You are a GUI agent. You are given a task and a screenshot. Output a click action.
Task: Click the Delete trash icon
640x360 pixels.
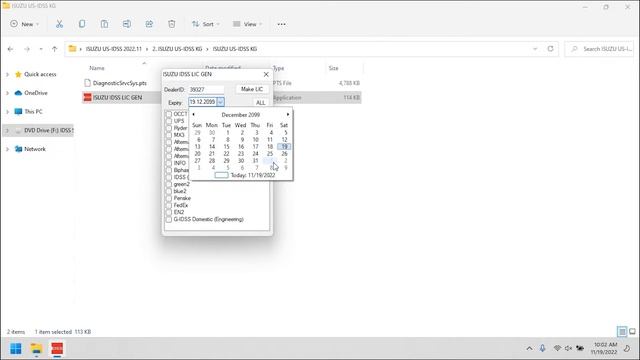[172, 24]
